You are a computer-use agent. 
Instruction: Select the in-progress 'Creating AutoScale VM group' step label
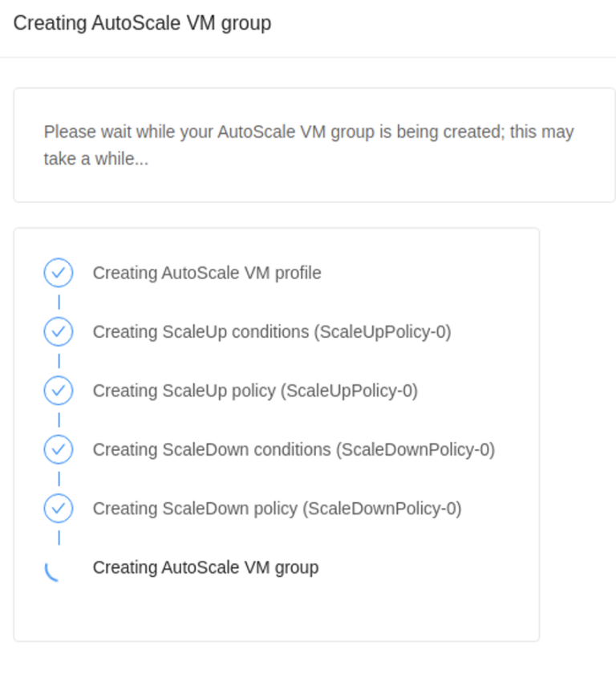pyautogui.click(x=205, y=567)
